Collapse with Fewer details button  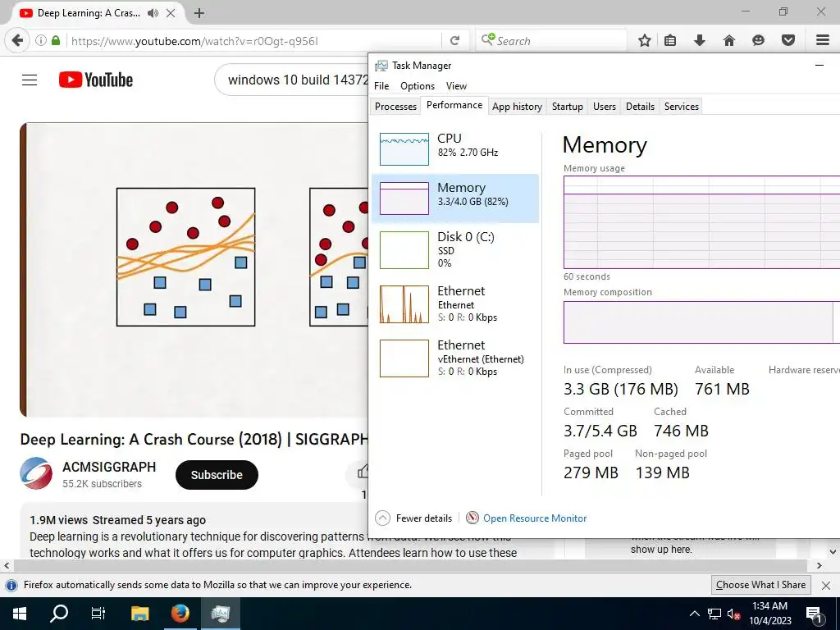click(x=413, y=518)
